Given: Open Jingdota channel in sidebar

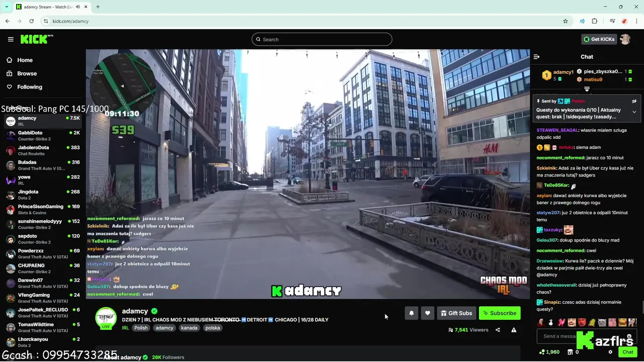Looking at the screenshot, I should (x=43, y=195).
